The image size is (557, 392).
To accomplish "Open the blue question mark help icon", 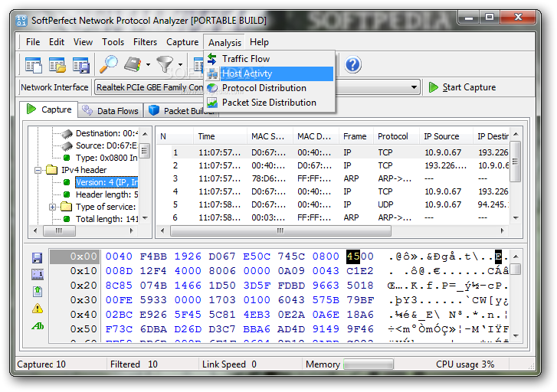I will click(352, 64).
